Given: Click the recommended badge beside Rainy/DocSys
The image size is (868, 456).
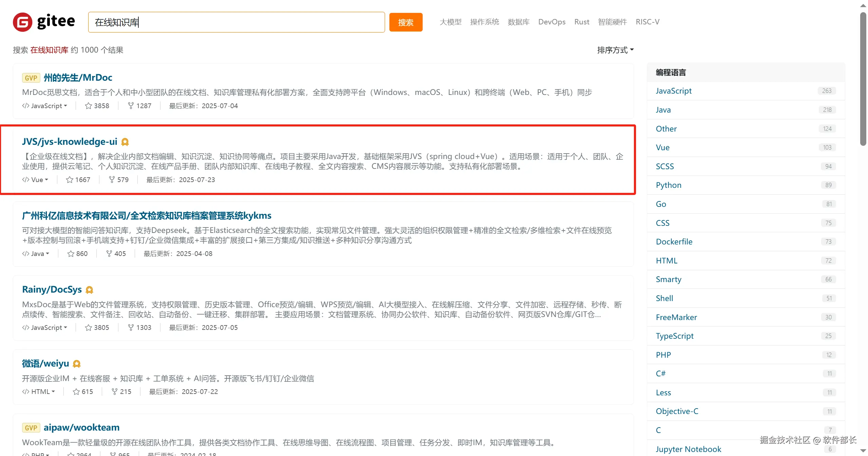Looking at the screenshot, I should 89,290.
